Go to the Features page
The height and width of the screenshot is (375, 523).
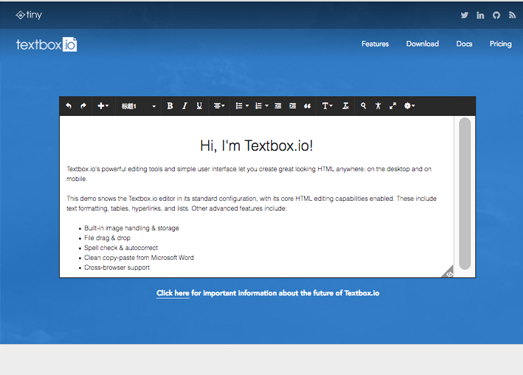point(375,44)
